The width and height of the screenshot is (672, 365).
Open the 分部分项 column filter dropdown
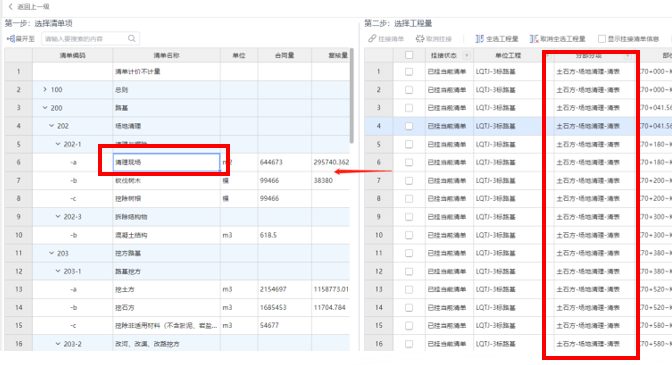point(628,56)
